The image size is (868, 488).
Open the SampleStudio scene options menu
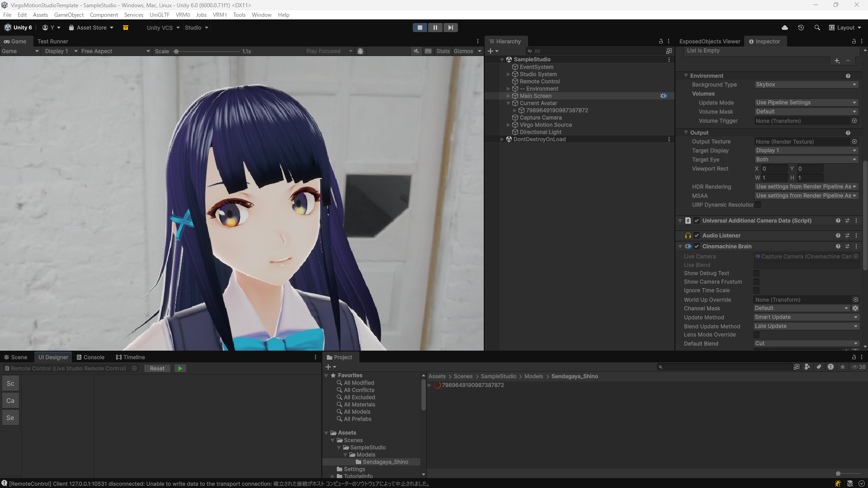669,59
